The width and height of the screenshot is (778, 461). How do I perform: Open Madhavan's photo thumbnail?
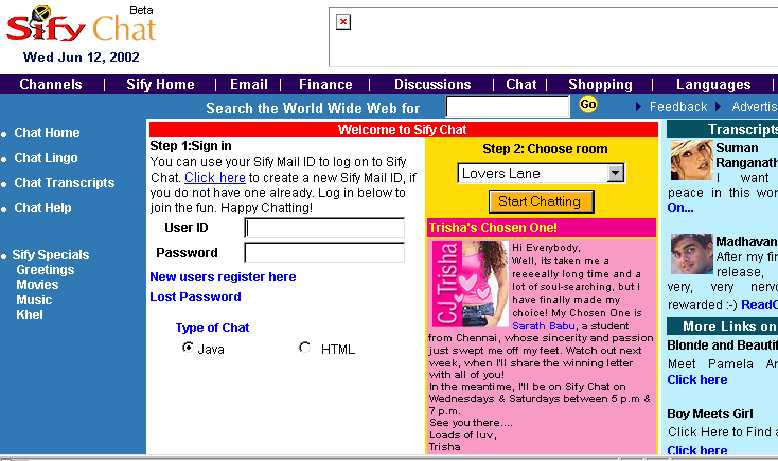pos(692,254)
